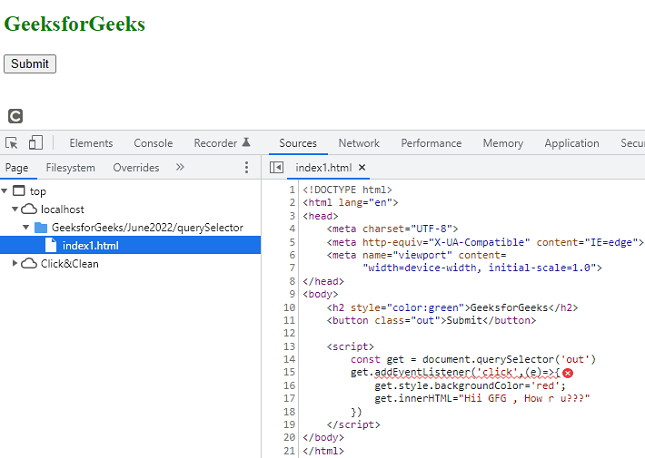The width and height of the screenshot is (645, 458).
Task: Select the top frame tree label
Action: pyautogui.click(x=38, y=191)
